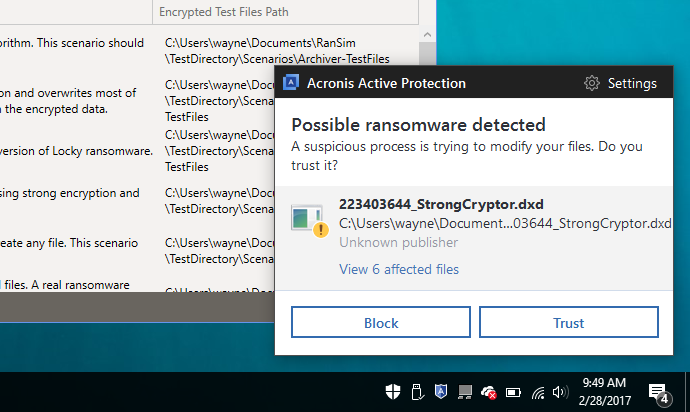The image size is (690, 412).
Task: Open the Action Center notifications icon
Action: (x=659, y=391)
